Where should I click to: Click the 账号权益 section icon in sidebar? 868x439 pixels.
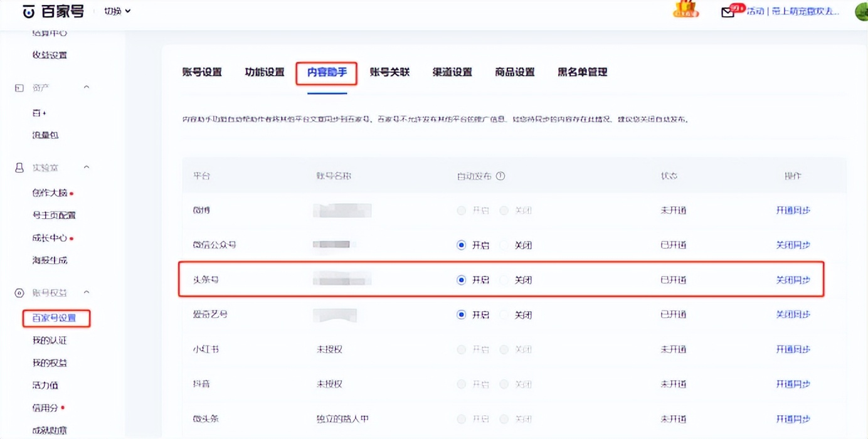[x=19, y=293]
